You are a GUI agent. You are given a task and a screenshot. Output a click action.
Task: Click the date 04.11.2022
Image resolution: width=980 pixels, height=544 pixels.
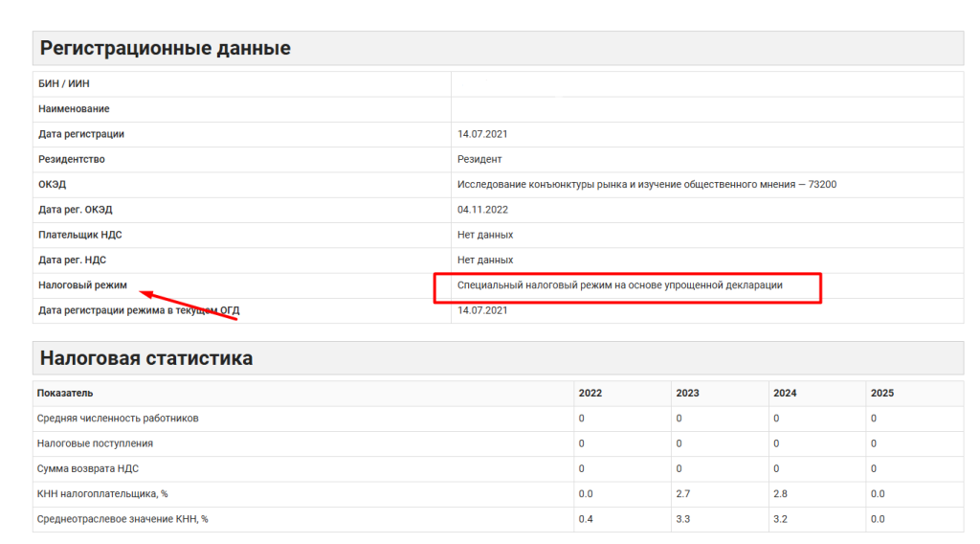(x=482, y=210)
